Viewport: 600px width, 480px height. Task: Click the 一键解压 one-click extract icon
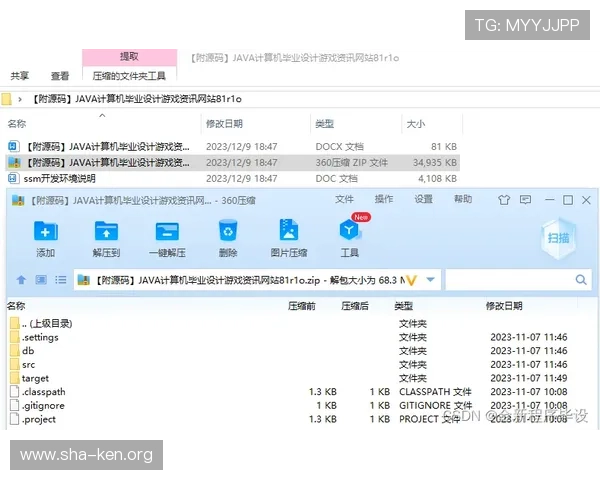click(167, 231)
